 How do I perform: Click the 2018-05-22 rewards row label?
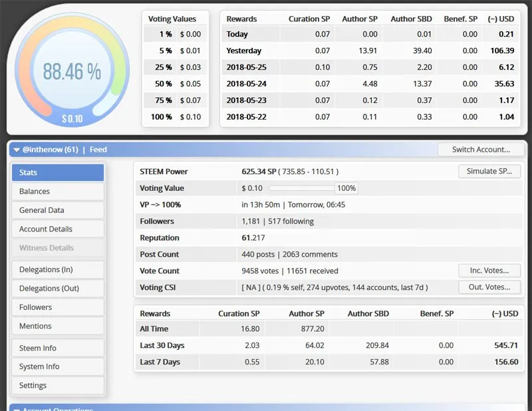point(246,117)
